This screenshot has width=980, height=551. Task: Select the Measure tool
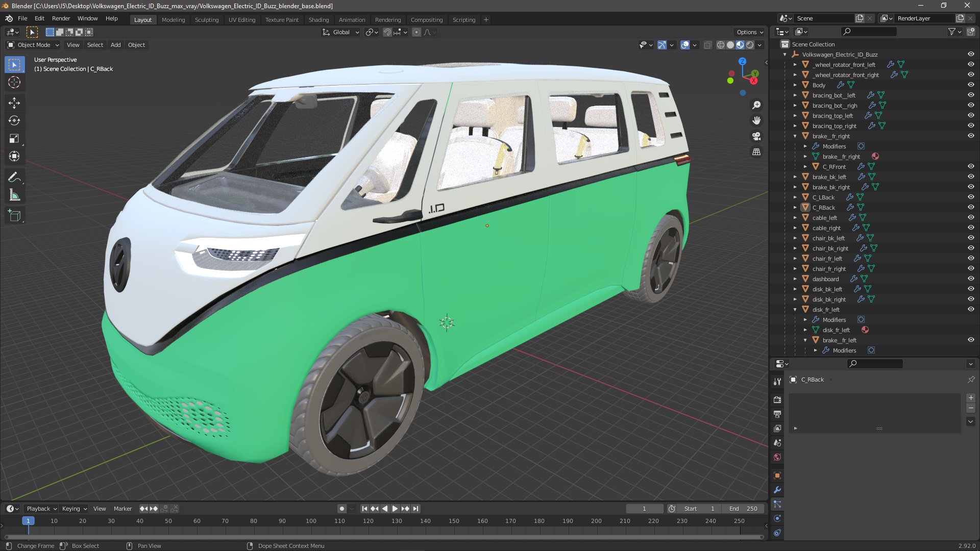14,195
